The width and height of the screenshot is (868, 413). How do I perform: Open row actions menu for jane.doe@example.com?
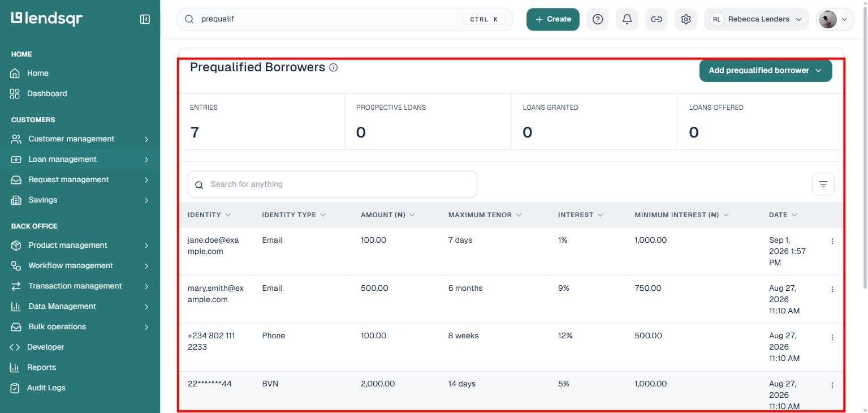coord(832,241)
